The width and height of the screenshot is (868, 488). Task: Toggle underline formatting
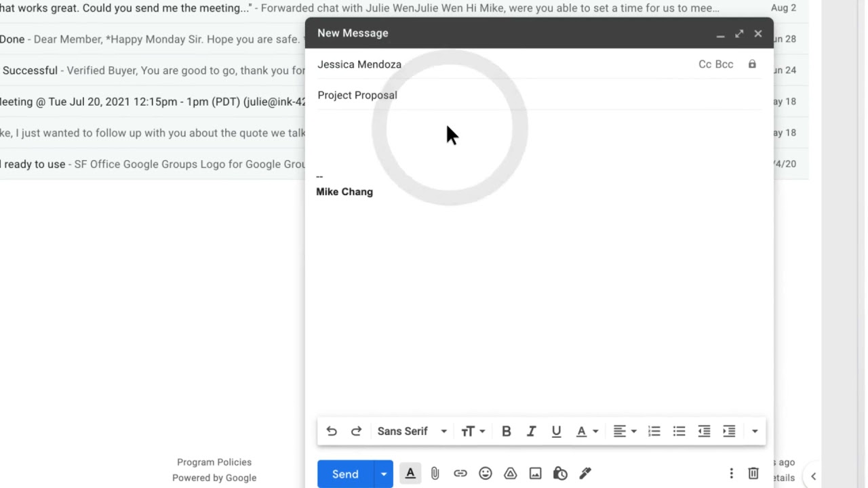tap(556, 431)
